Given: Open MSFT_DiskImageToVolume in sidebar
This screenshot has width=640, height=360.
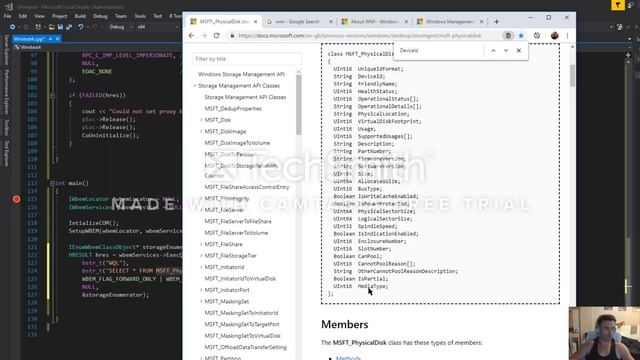Looking at the screenshot, I should 237,143.
